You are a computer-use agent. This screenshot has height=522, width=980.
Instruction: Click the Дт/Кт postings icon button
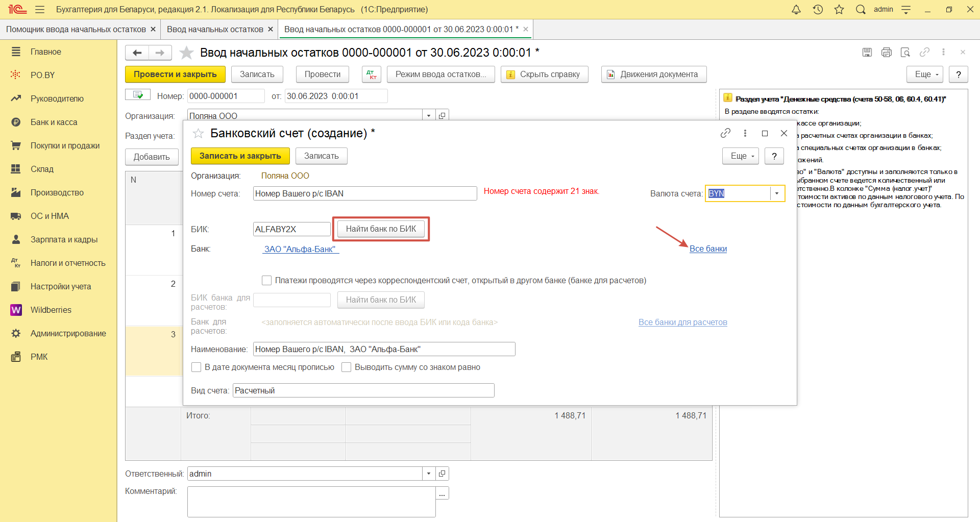[371, 74]
